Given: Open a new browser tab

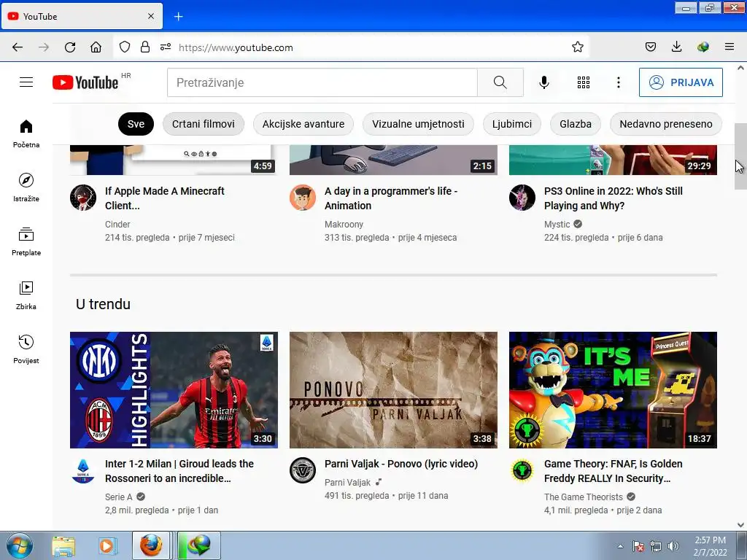Looking at the screenshot, I should point(179,17).
